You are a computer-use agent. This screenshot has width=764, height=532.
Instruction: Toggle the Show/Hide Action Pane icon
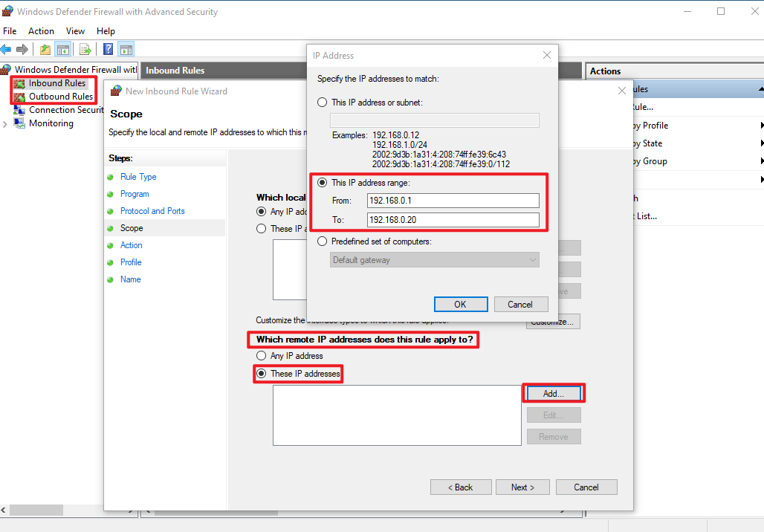[126, 49]
